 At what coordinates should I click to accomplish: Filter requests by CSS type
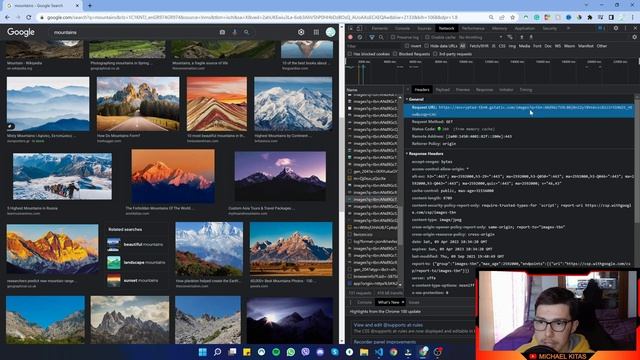[502, 46]
